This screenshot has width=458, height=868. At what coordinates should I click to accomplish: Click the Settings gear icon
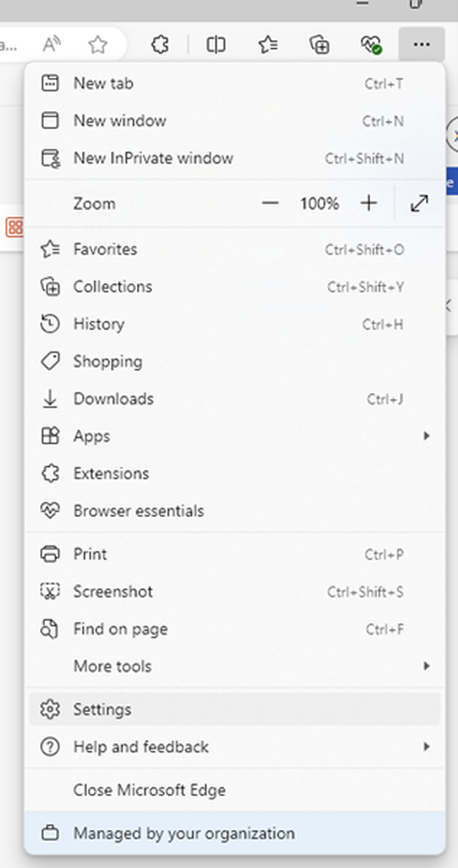coord(50,709)
